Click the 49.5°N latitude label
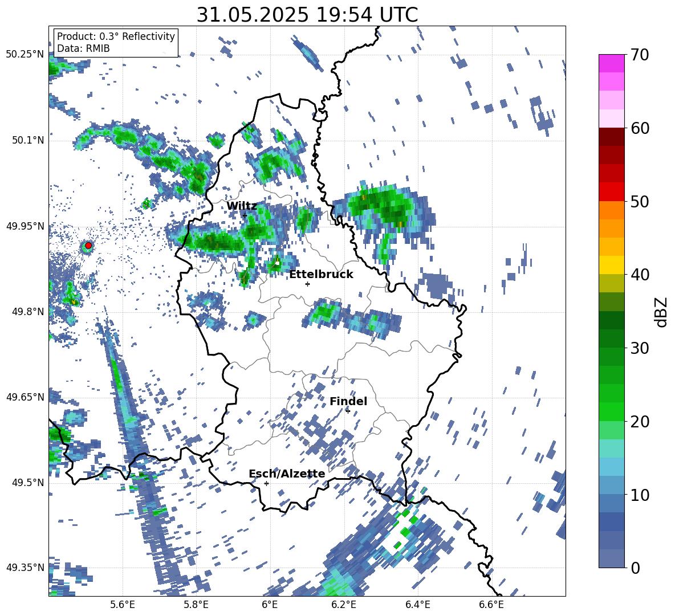The image size is (675, 616). (27, 482)
